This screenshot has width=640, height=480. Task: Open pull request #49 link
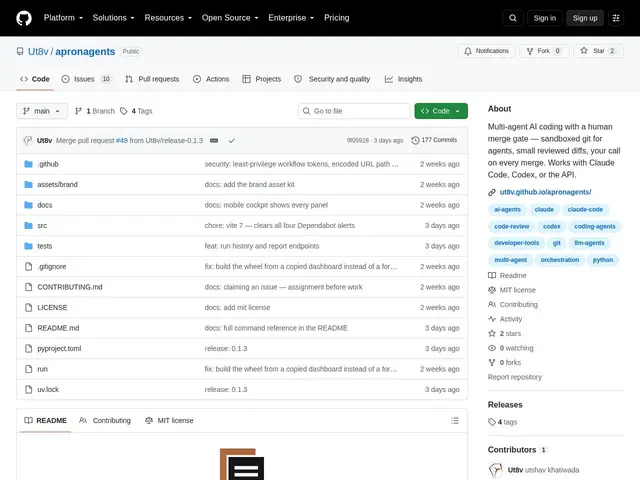pos(122,140)
